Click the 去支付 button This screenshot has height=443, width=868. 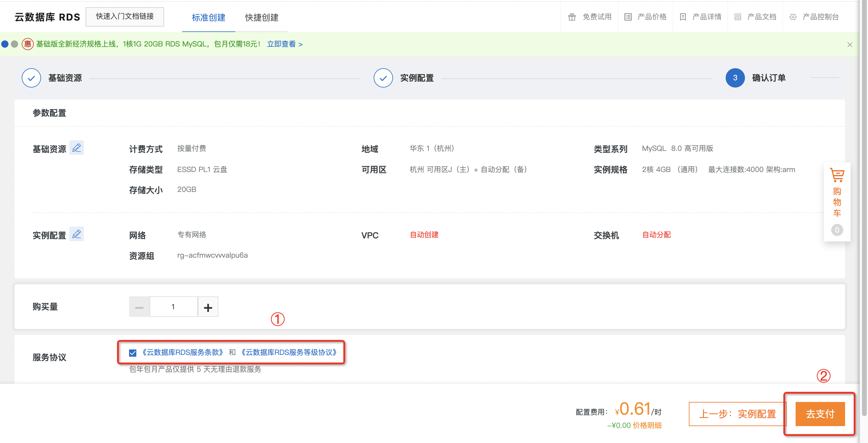point(820,414)
